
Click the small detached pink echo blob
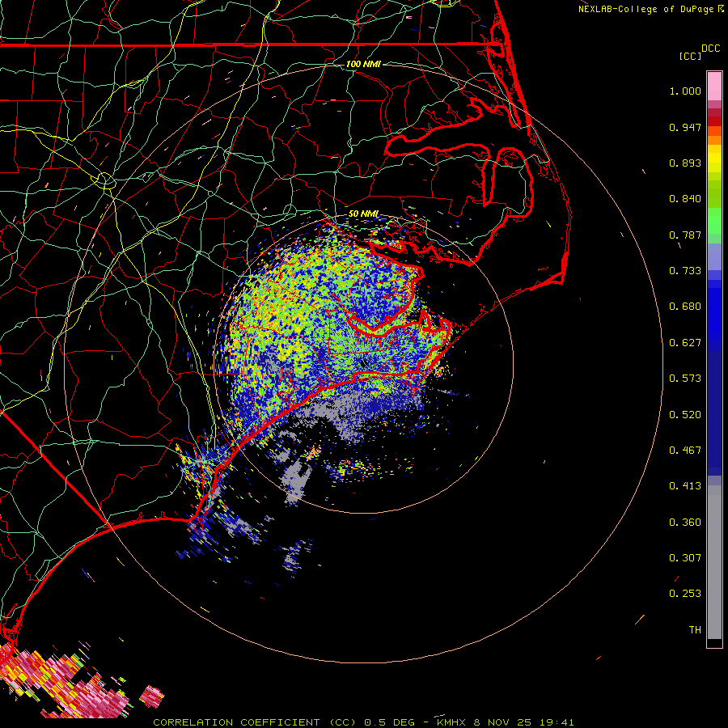pyautogui.click(x=152, y=696)
